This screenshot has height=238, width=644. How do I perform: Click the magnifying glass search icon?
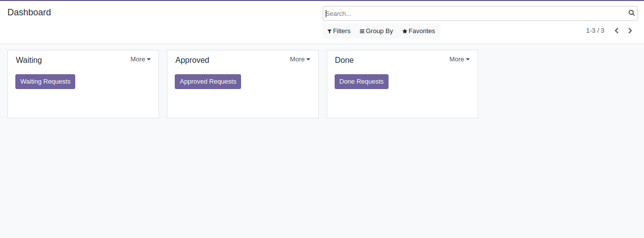coord(632,13)
